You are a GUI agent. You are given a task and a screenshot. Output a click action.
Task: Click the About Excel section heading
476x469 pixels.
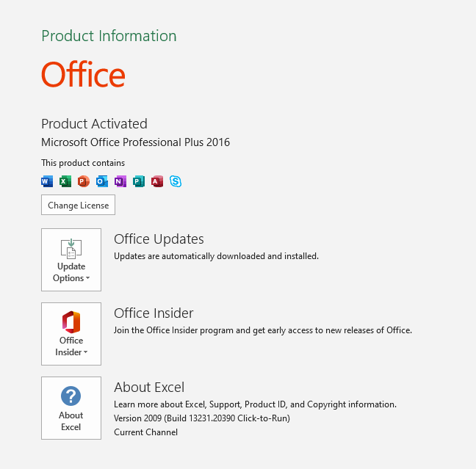[149, 388]
